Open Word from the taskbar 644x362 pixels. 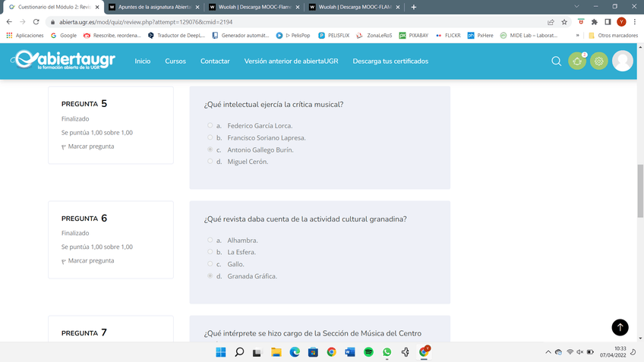click(350, 352)
